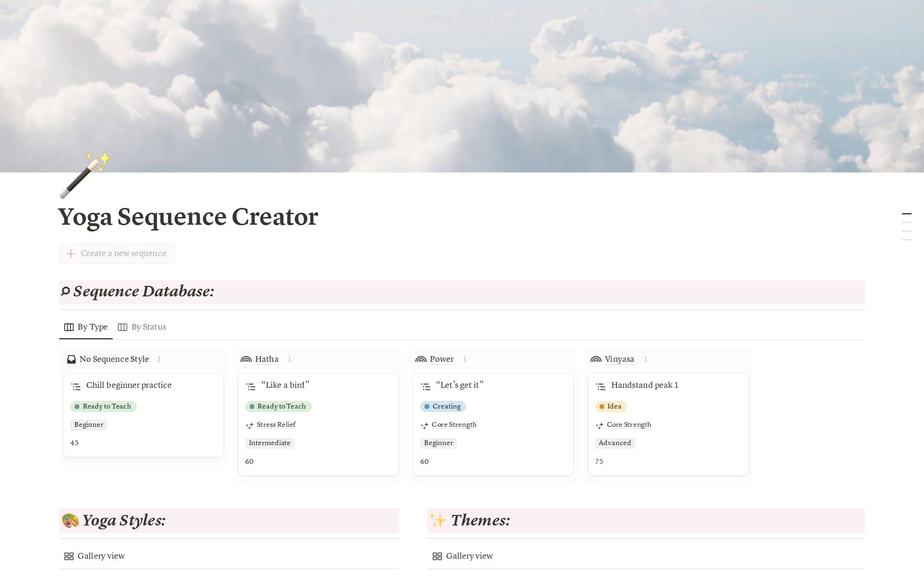Open the Handstand peak 1 card
924x577 pixels.
[644, 385]
